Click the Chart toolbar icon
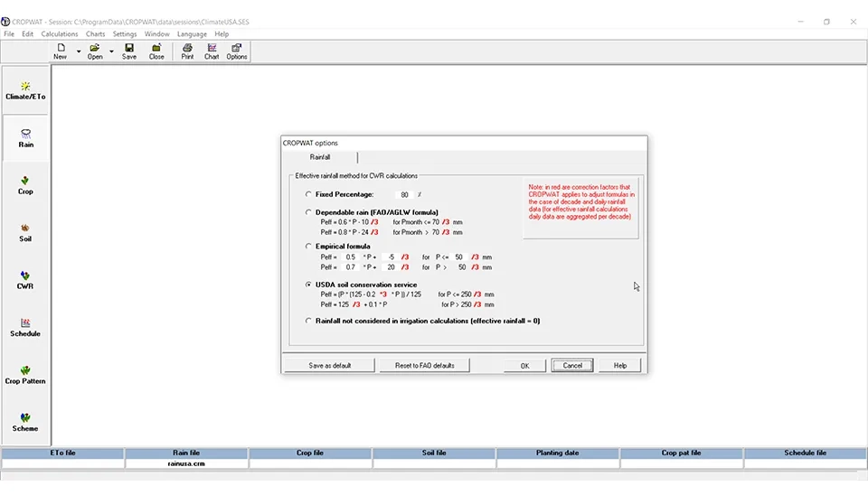This screenshot has height=495, width=868. (212, 51)
